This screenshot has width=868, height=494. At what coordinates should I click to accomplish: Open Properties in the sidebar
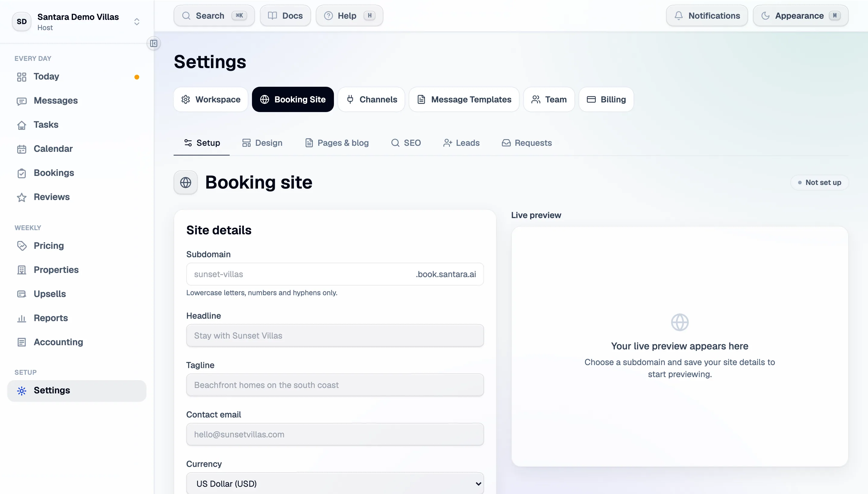tap(77, 270)
